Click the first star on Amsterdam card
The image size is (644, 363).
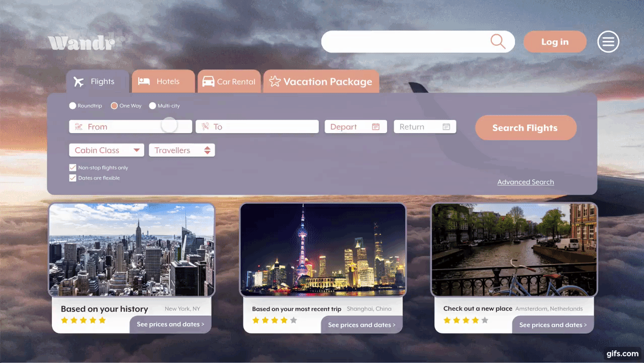click(447, 320)
